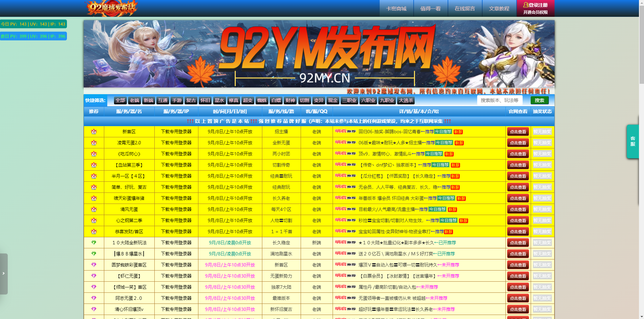Click 点击查看 in the 新首区 row
644x319 pixels.
(x=518, y=132)
